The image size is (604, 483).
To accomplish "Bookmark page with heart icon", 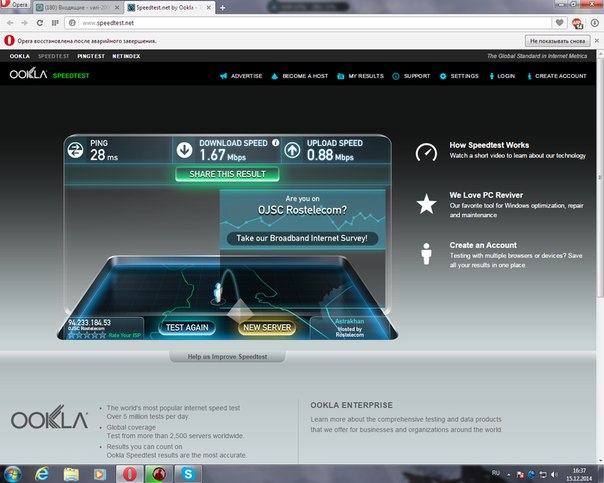I will [x=559, y=23].
